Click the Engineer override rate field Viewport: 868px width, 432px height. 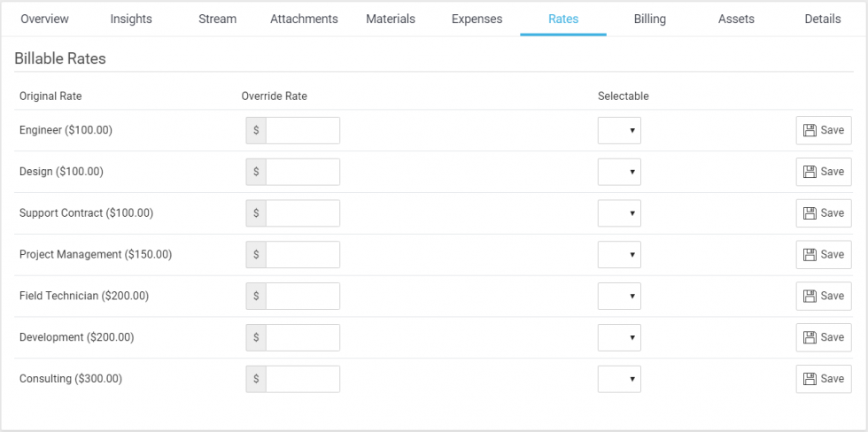point(302,130)
